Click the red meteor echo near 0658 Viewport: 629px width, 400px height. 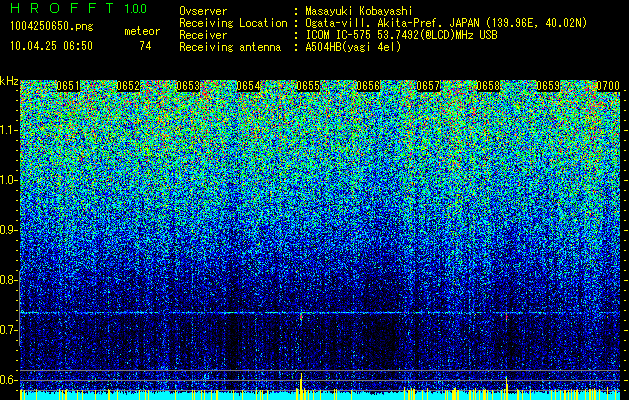point(506,317)
